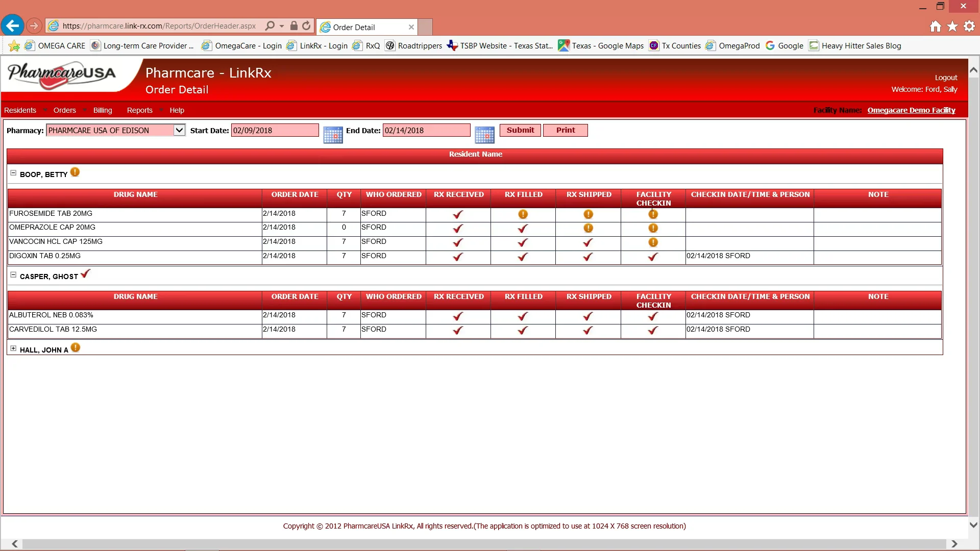Viewport: 980px width, 551px height.
Task: Open the Omegacare Demo Facility link
Action: click(911, 110)
